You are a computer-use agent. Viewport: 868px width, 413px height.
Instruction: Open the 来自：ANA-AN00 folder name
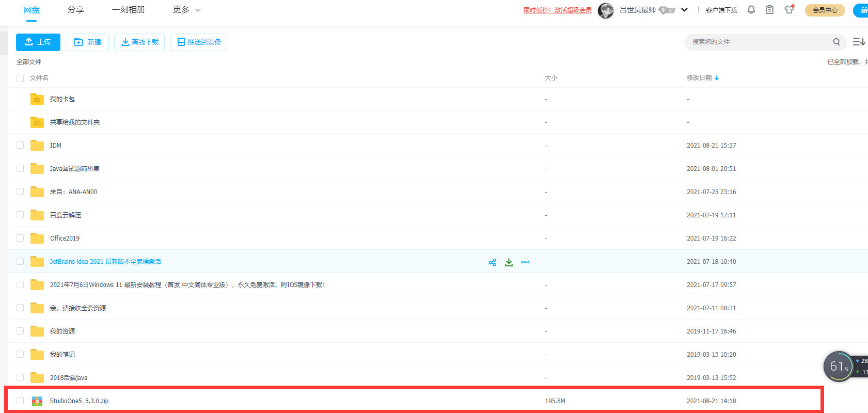(73, 192)
